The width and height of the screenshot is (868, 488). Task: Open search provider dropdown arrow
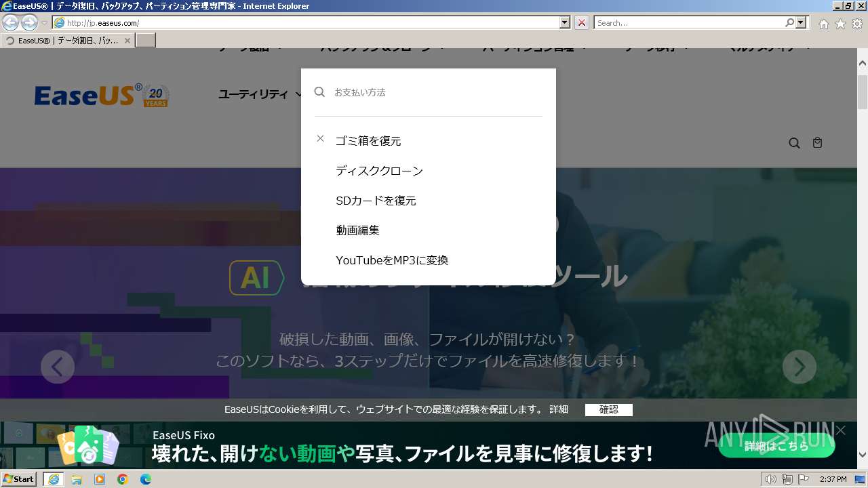(802, 22)
